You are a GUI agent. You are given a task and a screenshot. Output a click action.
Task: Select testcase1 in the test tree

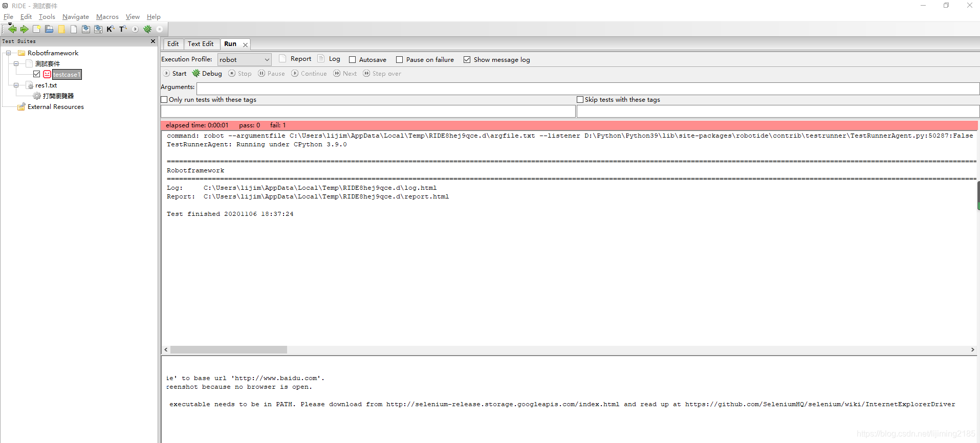pos(67,75)
